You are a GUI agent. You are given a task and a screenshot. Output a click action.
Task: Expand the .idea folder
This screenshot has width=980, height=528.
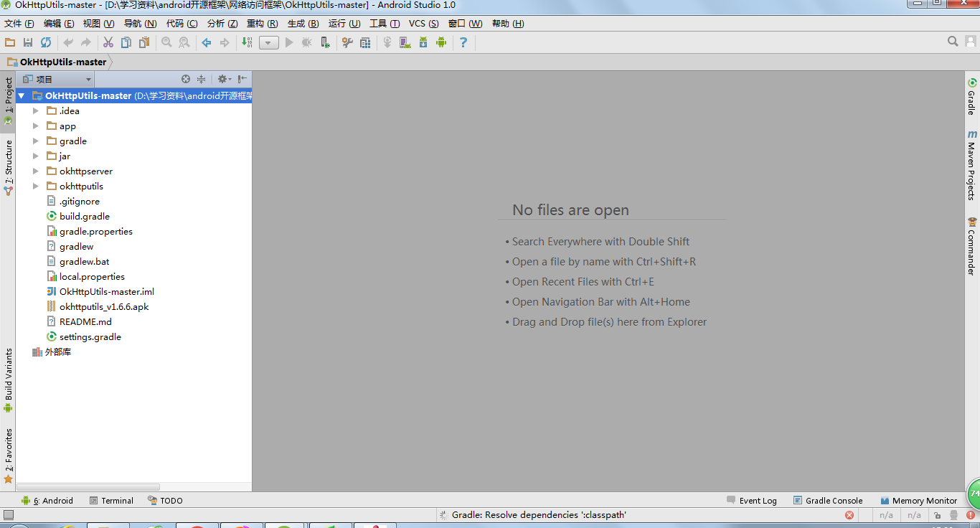pyautogui.click(x=35, y=110)
